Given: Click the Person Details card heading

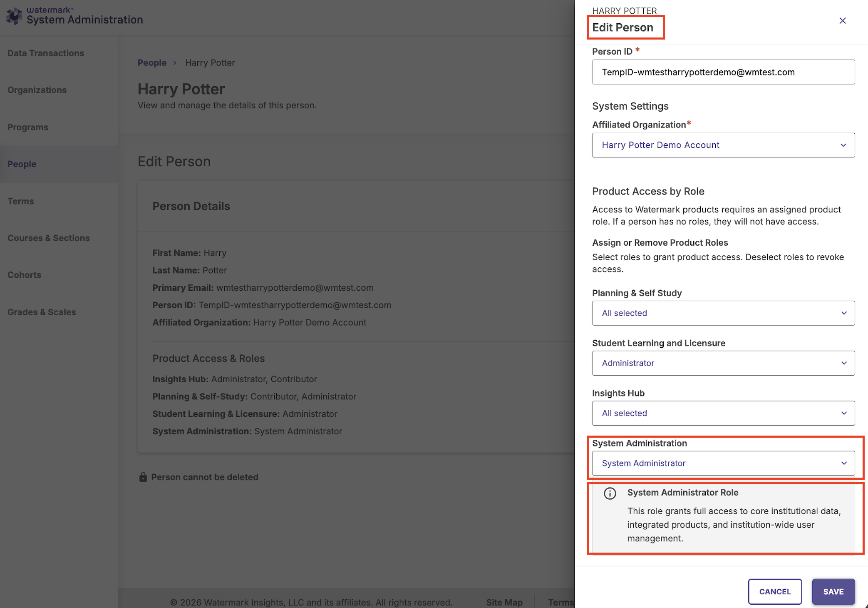Looking at the screenshot, I should [x=191, y=206].
